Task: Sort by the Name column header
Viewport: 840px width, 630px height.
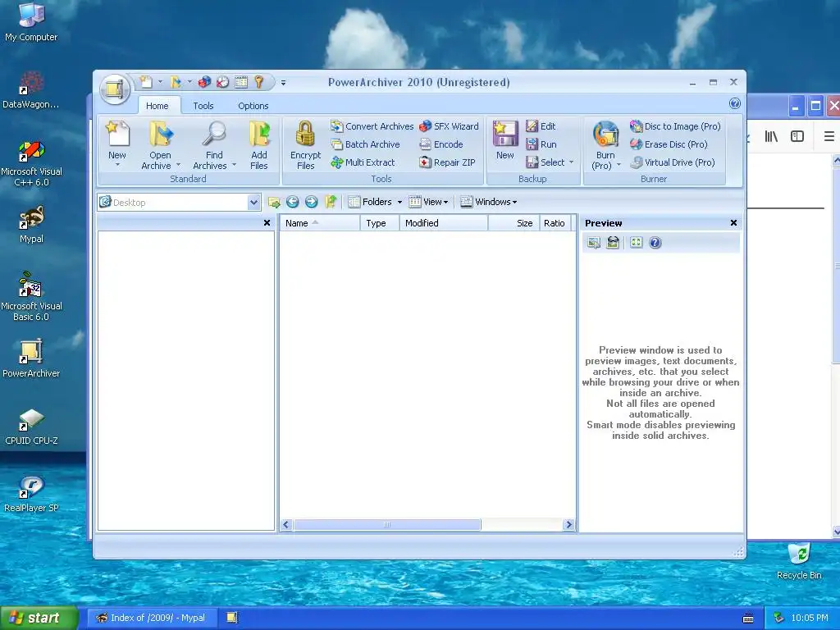Action: [x=320, y=223]
